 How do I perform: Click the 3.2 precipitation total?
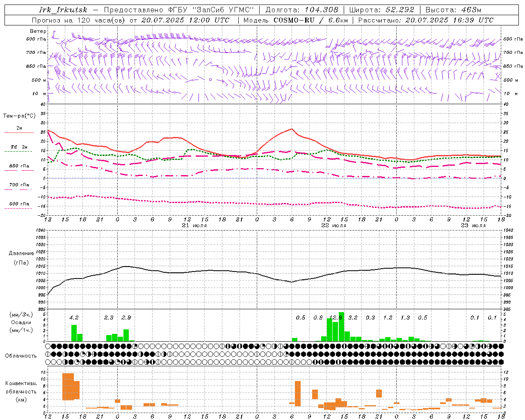click(353, 317)
